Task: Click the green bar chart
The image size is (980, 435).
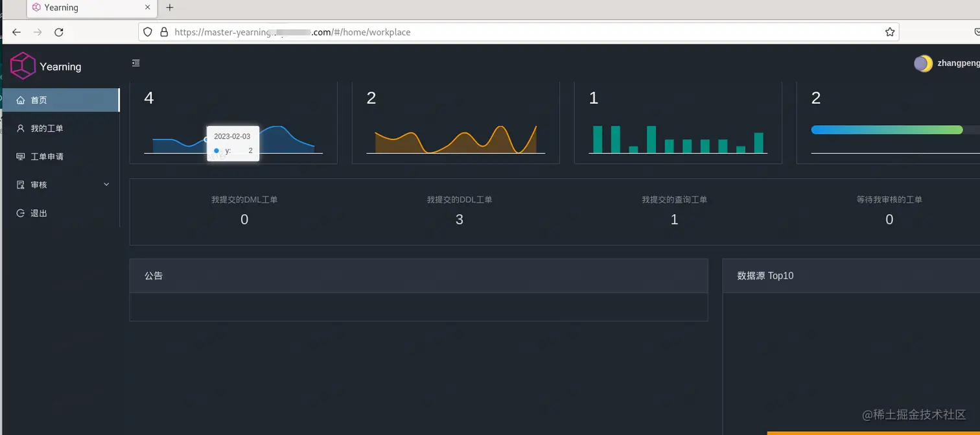Action: (x=678, y=139)
